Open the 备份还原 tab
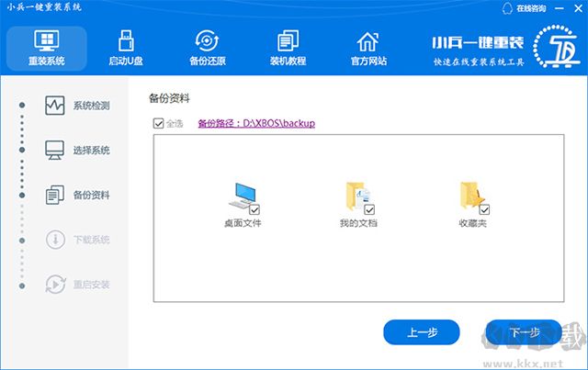 click(208, 49)
